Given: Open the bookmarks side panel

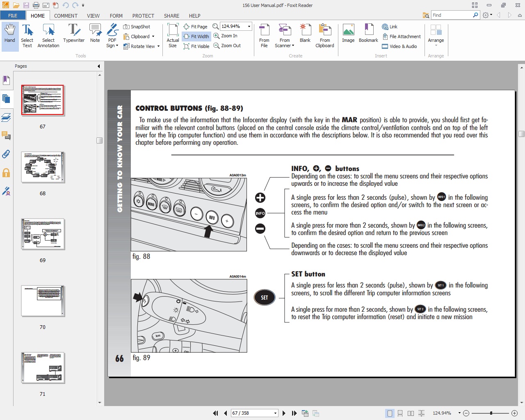Looking at the screenshot, I should tap(6, 80).
